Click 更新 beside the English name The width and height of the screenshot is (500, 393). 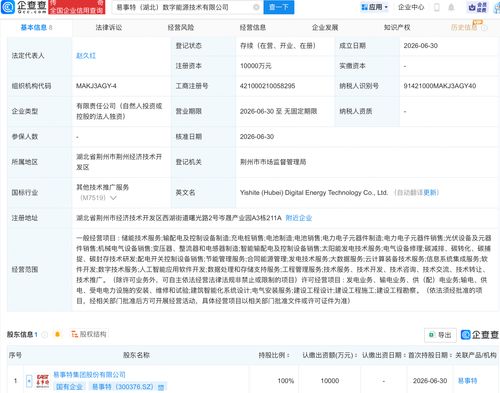tap(430, 193)
